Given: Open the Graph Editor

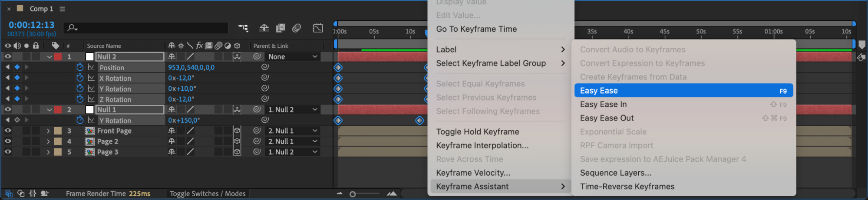Looking at the screenshot, I should coord(318,28).
